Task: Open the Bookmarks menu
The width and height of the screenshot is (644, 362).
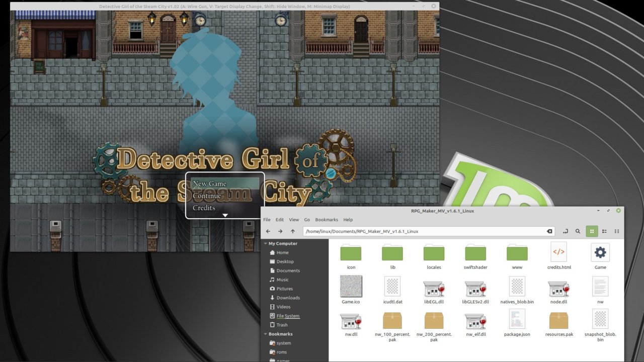Action: click(x=327, y=220)
